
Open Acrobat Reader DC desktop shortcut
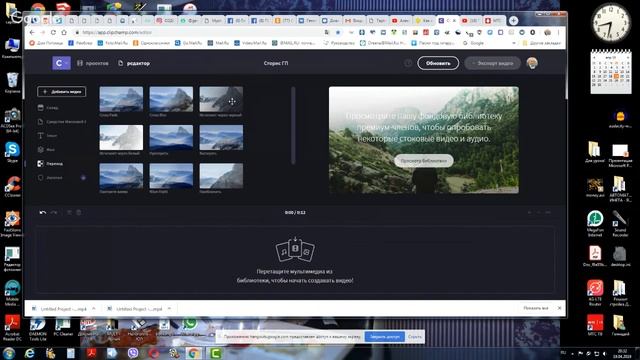click(x=12, y=328)
